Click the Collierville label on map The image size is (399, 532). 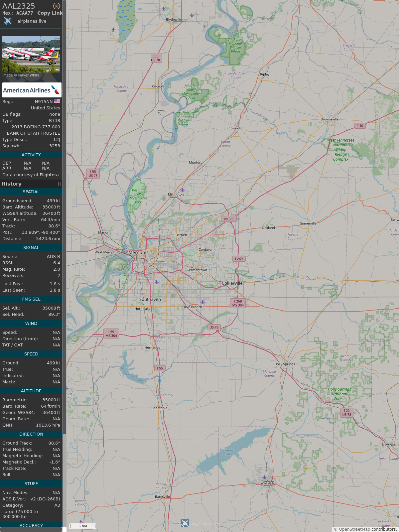click(232, 283)
